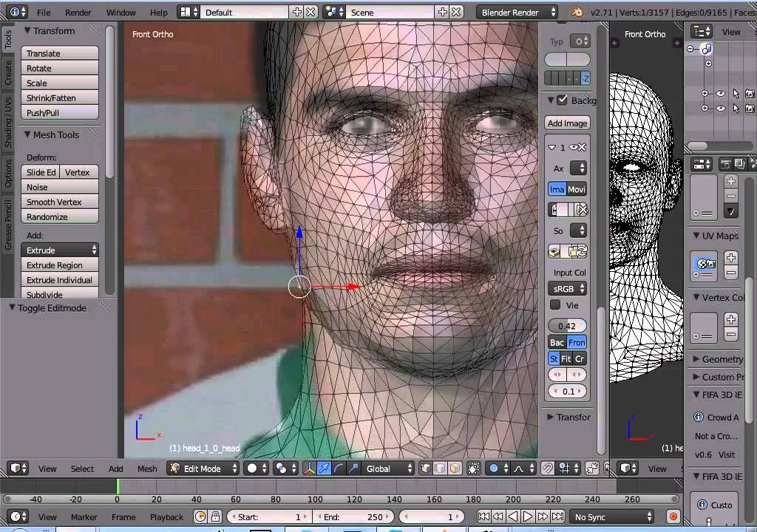757x532 pixels.
Task: Select Bac option for image placement
Action: (557, 342)
